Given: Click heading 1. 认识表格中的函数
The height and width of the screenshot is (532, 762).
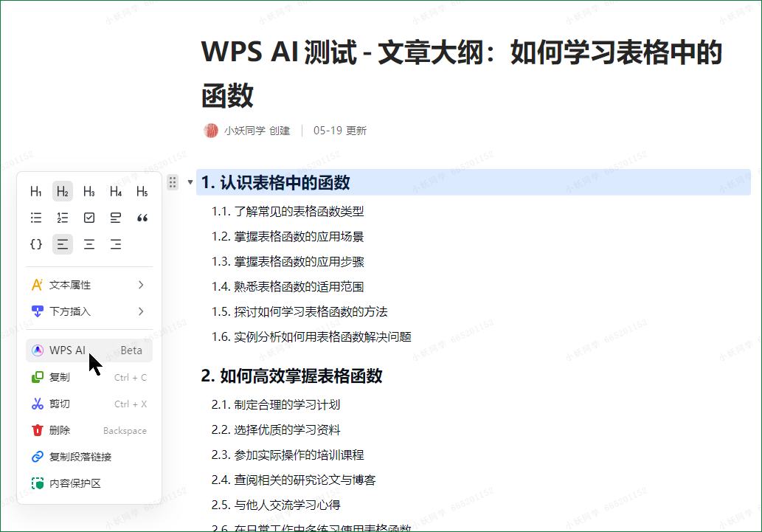Looking at the screenshot, I should coord(276,182).
